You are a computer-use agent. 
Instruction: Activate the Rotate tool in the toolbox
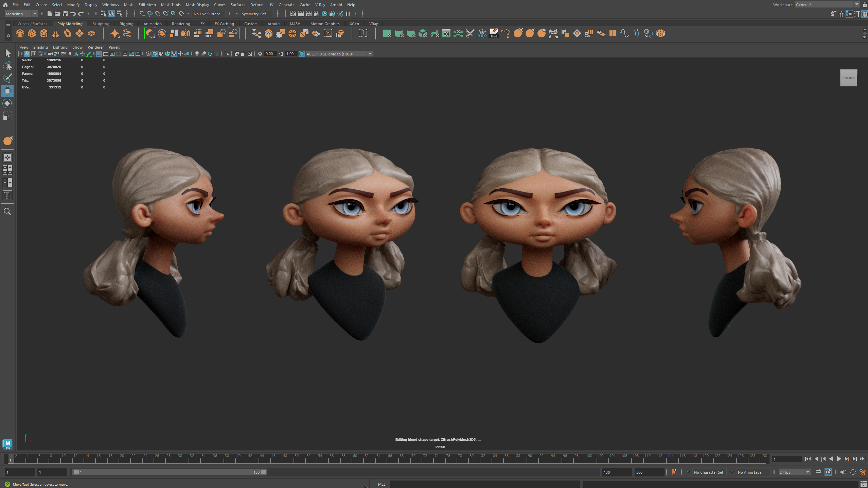coord(7,103)
